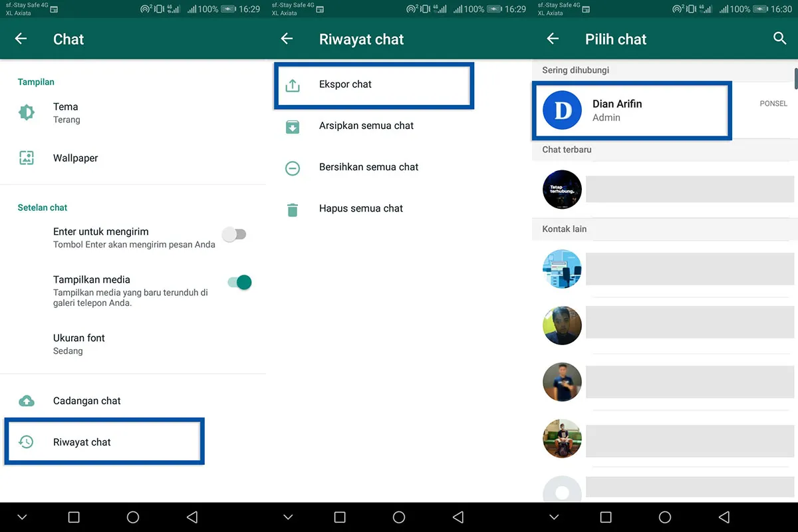This screenshot has height=532, width=798.
Task: Click the Ekspor chat upload icon
Action: (x=293, y=85)
